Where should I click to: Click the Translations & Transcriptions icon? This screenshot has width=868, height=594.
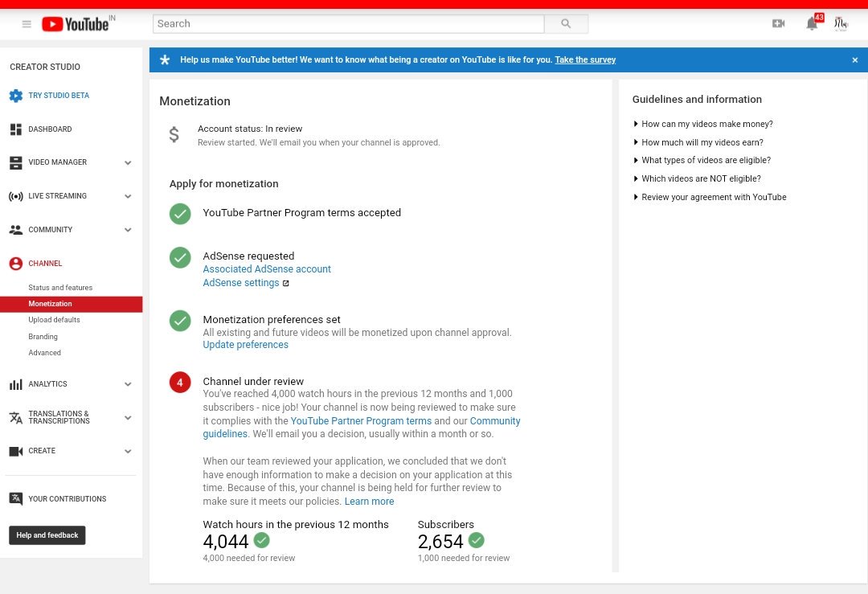click(16, 417)
